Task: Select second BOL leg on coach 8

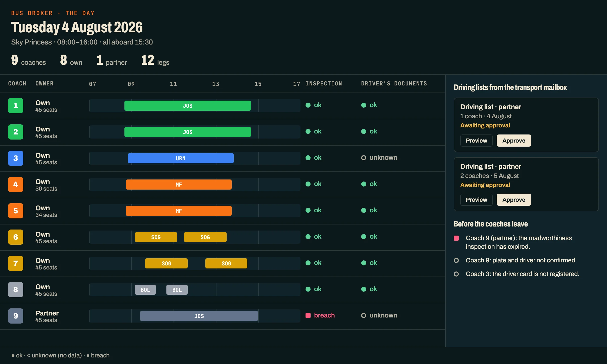Action: 177,290
